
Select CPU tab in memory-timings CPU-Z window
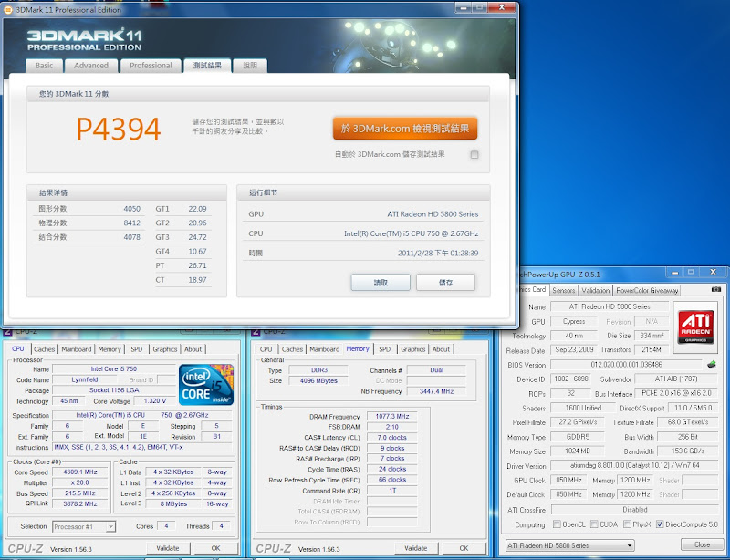266,349
